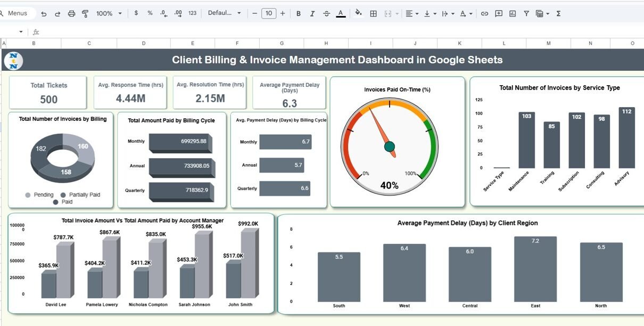The width and height of the screenshot is (644, 326).
Task: Add a comment using the toolbar icon
Action: point(499,13)
